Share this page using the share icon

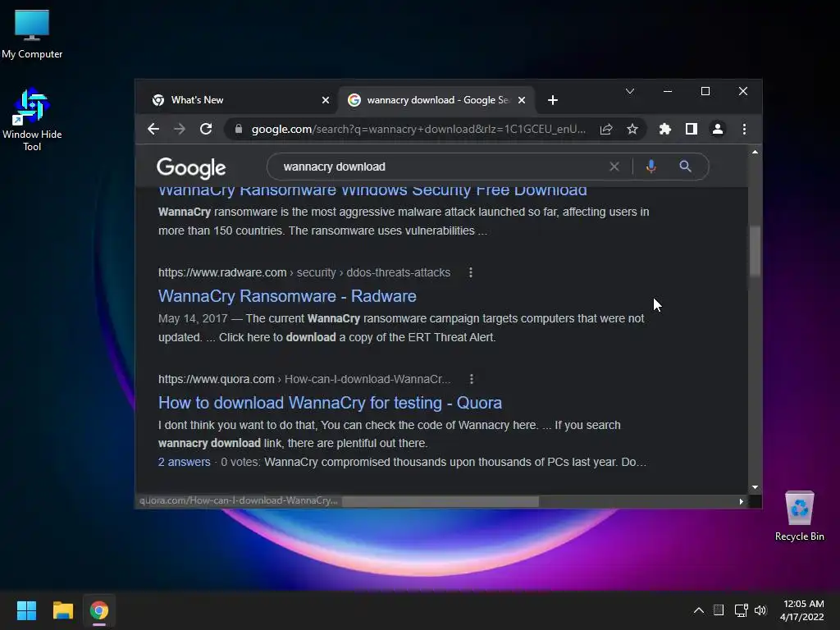pos(606,129)
